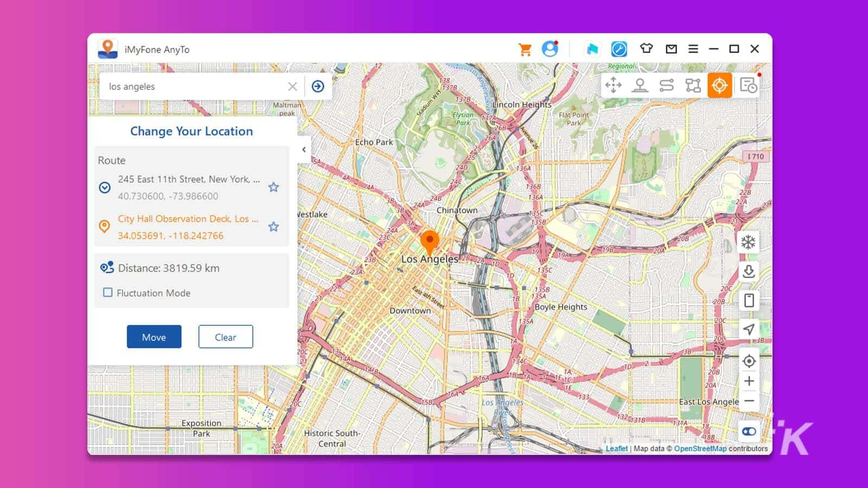Click the Chinatown map label
The height and width of the screenshot is (488, 868).
pos(457,210)
